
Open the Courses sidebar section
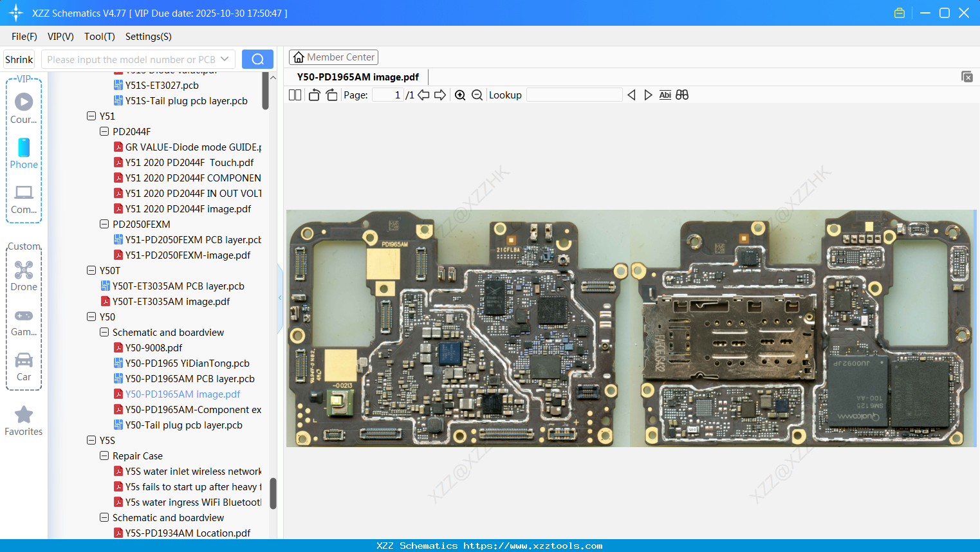point(24,108)
